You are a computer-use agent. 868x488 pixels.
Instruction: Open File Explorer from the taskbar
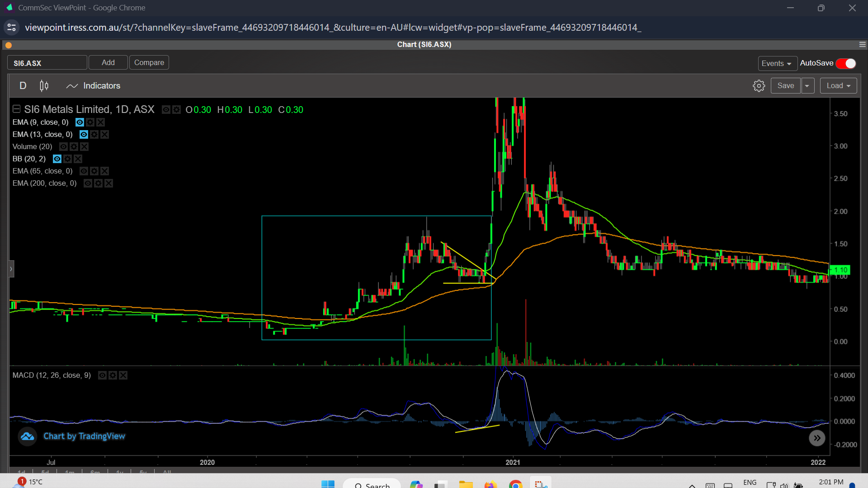(466, 484)
